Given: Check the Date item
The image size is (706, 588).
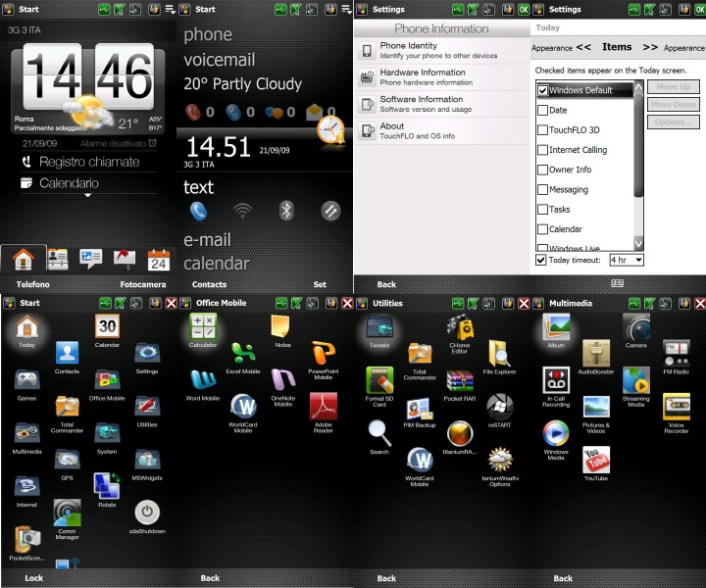Looking at the screenshot, I should 542,110.
